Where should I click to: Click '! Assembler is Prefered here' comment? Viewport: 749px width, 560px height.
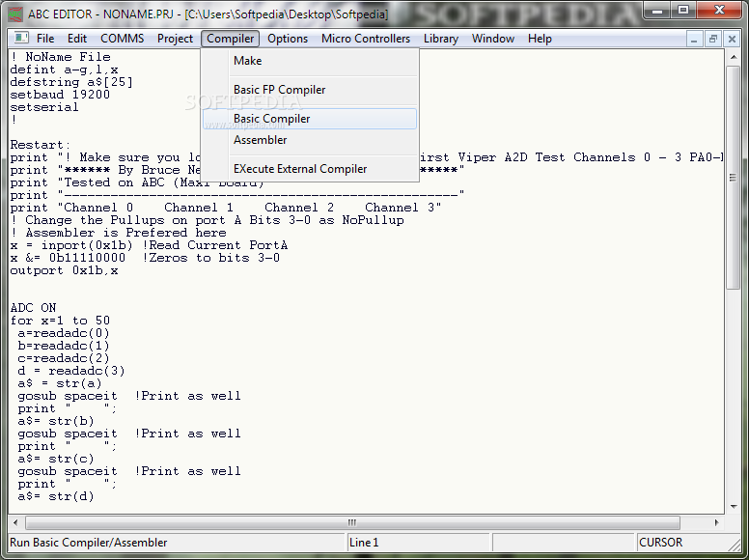(x=119, y=233)
